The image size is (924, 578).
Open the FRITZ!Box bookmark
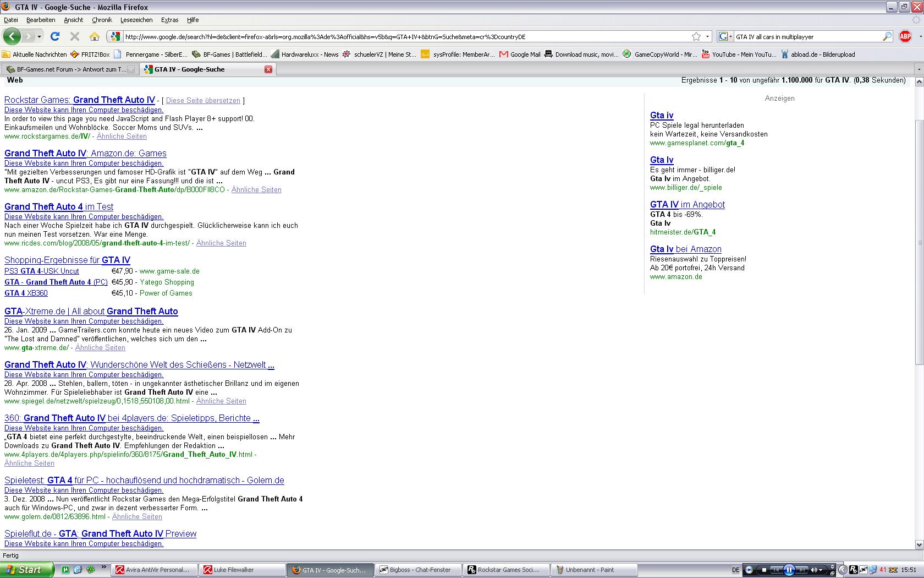click(x=90, y=54)
